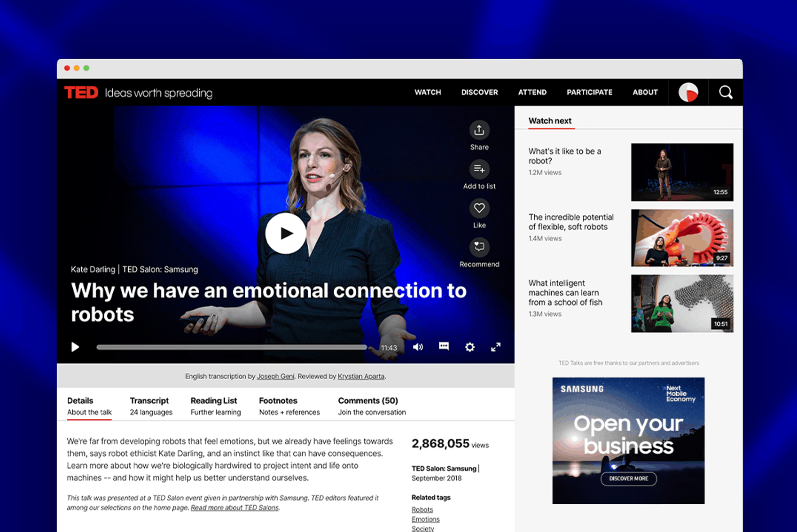This screenshot has width=797, height=532.
Task: Open Joseph Geni transcriber link
Action: click(275, 376)
